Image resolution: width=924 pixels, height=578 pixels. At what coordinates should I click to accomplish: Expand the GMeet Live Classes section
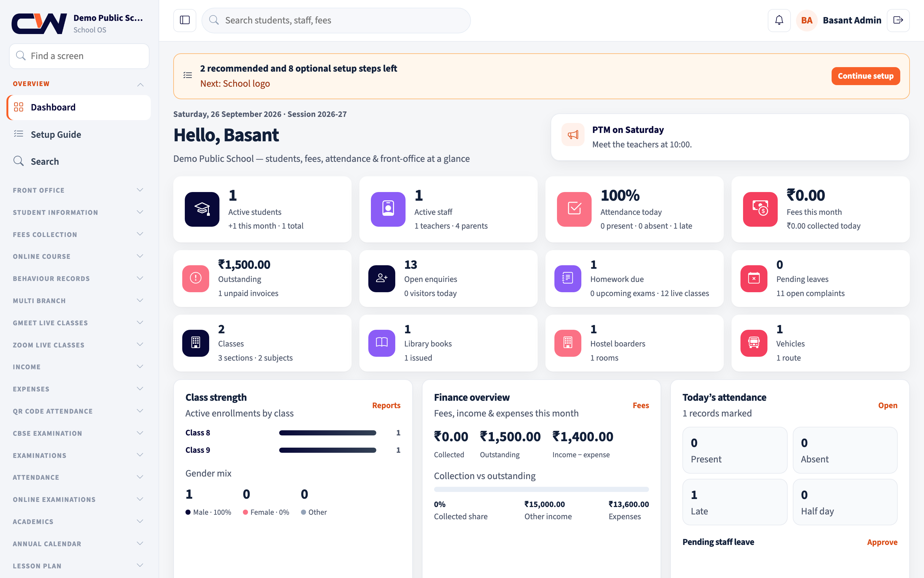click(x=79, y=323)
